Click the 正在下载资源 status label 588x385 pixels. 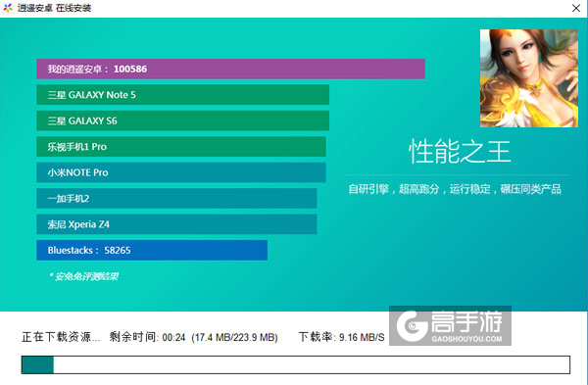[61, 337]
